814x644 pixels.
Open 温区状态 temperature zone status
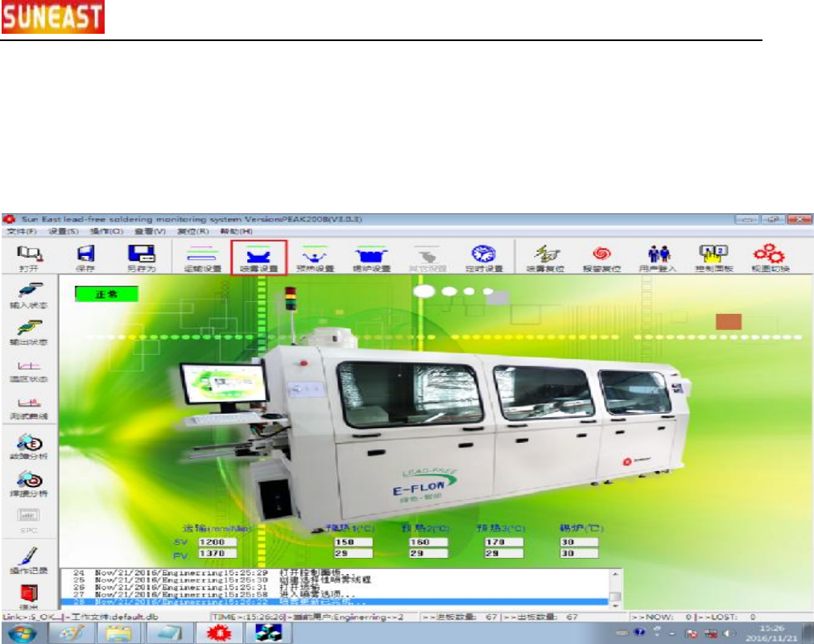click(x=29, y=372)
